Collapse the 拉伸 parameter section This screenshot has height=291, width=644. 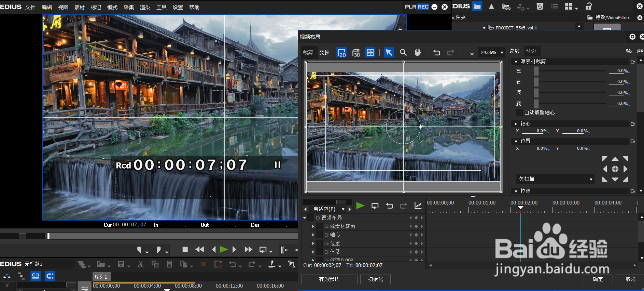(x=516, y=191)
